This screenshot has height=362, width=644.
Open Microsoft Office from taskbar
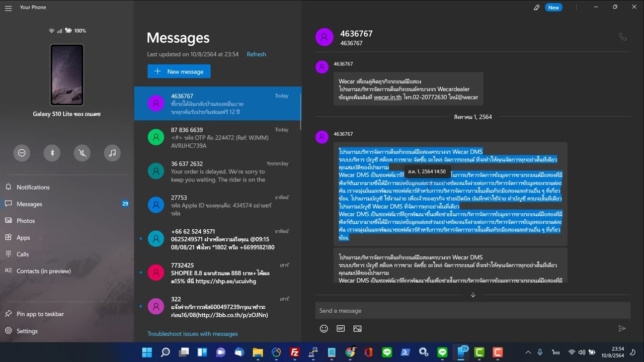[x=368, y=352]
